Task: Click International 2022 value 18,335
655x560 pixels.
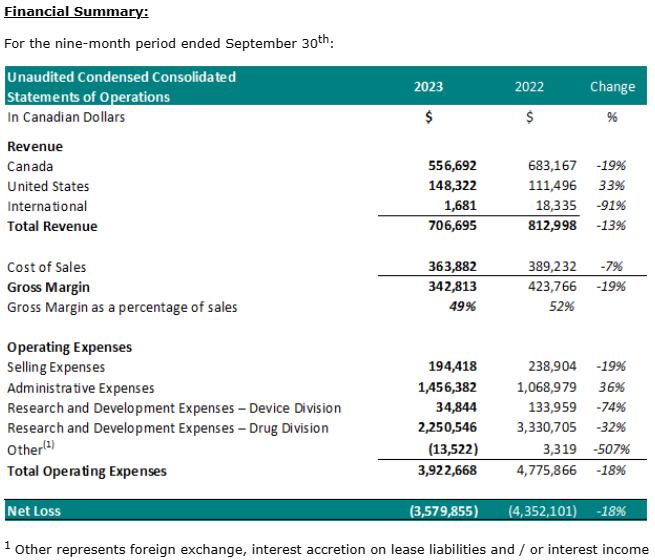Action: [550, 207]
